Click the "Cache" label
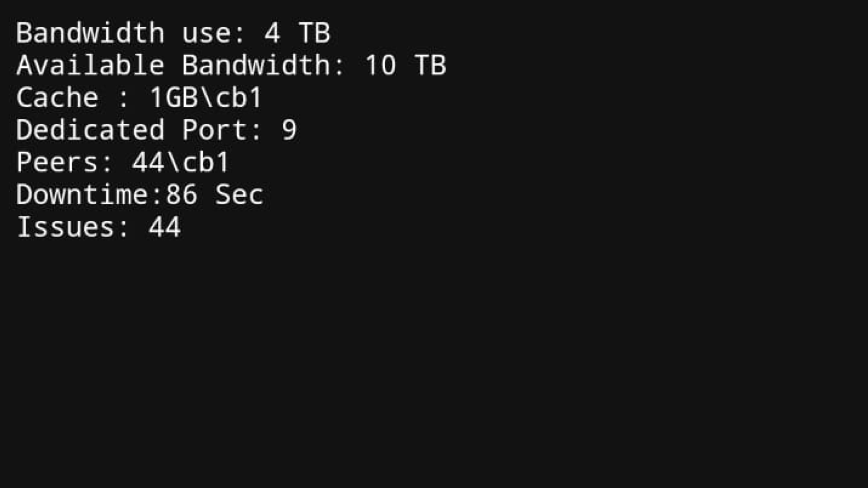The height and width of the screenshot is (488, 868). (57, 98)
